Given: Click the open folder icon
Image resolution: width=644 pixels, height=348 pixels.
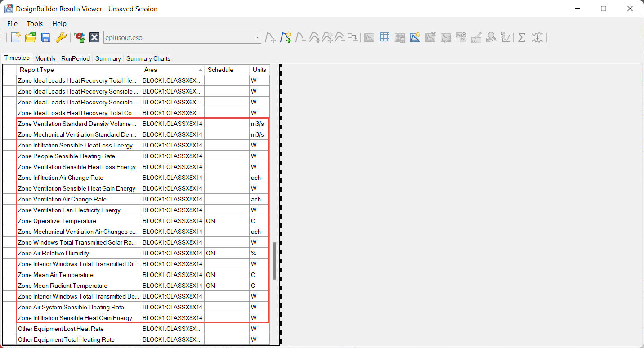Looking at the screenshot, I should (31, 37).
